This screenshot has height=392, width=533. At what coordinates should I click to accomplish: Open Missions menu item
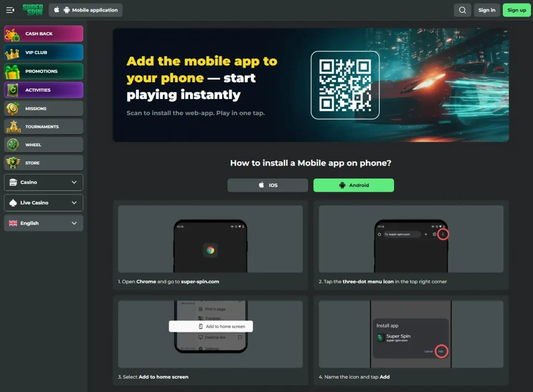tap(44, 108)
